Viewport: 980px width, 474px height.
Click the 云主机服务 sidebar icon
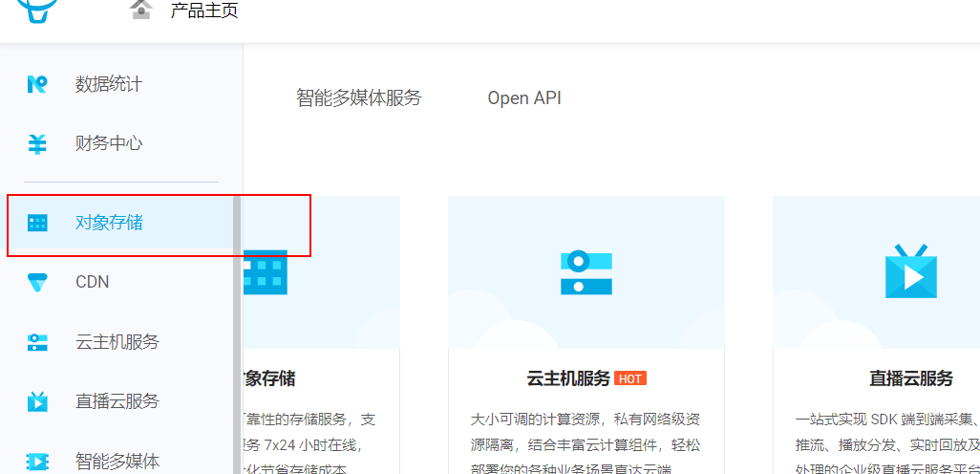coord(37,342)
